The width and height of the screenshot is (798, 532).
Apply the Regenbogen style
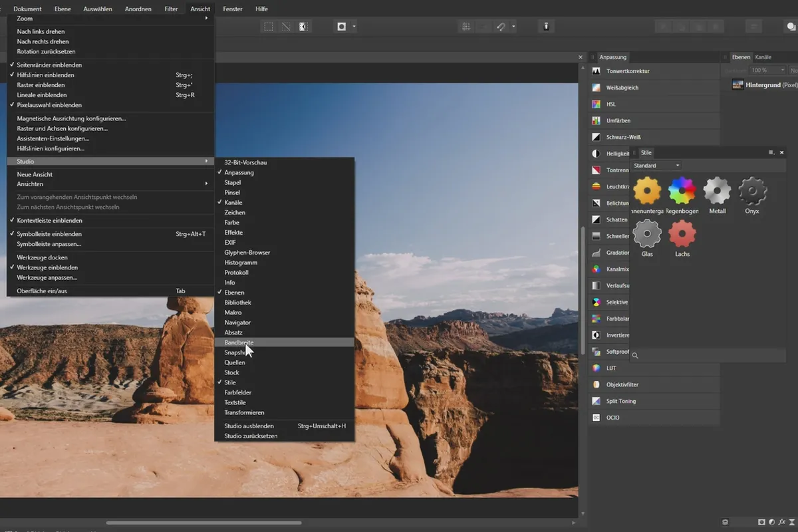pyautogui.click(x=682, y=191)
